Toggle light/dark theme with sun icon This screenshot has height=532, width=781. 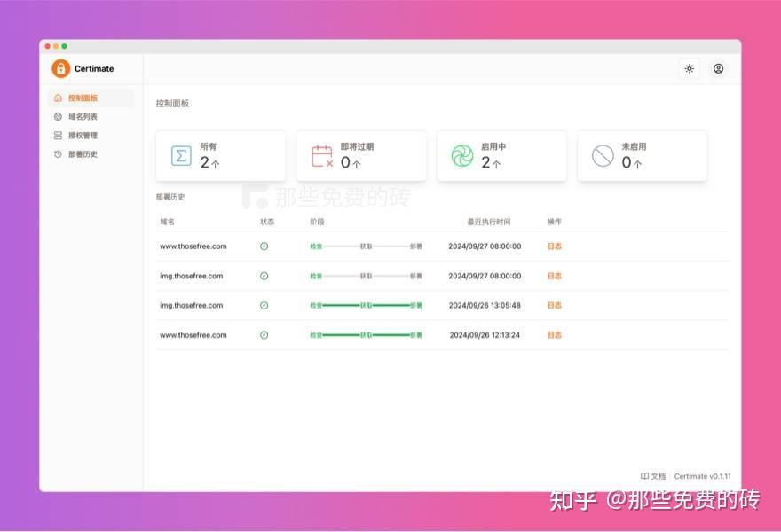[690, 68]
